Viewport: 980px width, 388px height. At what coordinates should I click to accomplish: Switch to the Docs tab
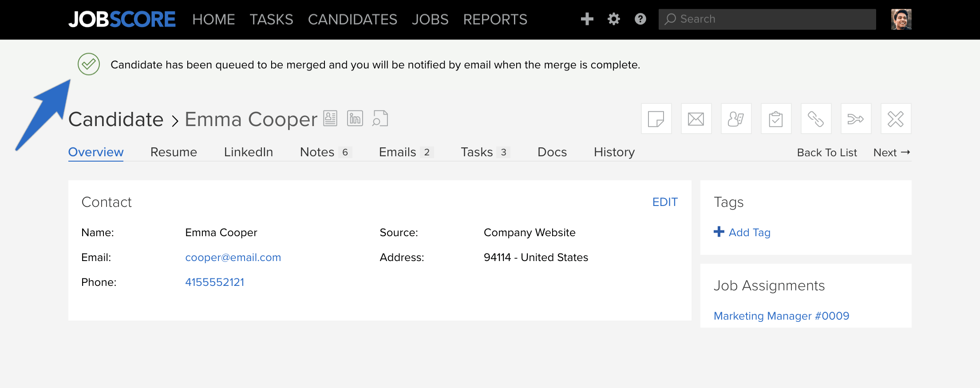coord(552,152)
